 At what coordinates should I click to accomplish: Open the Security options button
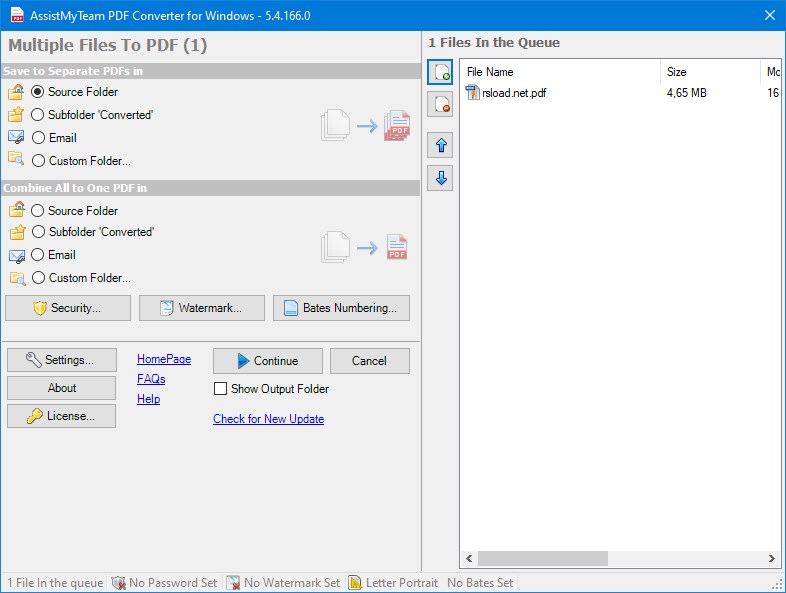click(67, 308)
